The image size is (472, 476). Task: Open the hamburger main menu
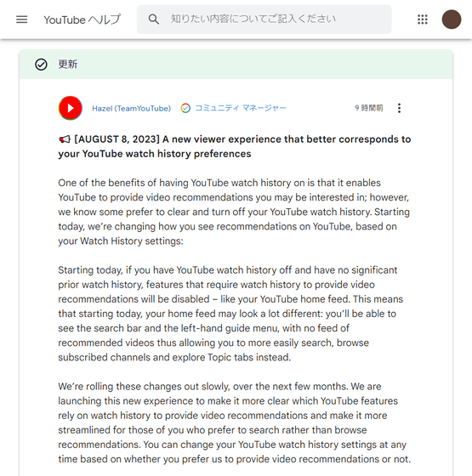pos(21,20)
